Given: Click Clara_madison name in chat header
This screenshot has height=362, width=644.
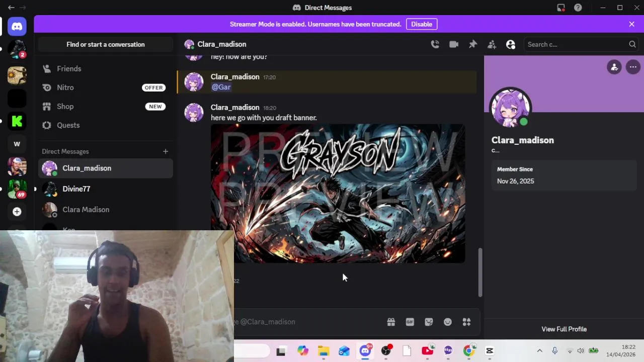Looking at the screenshot, I should pyautogui.click(x=222, y=44).
